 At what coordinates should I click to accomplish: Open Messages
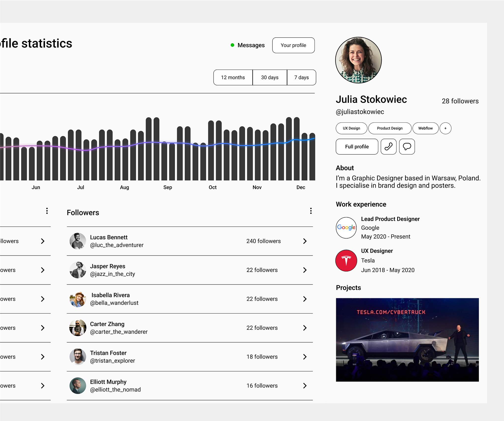click(251, 45)
